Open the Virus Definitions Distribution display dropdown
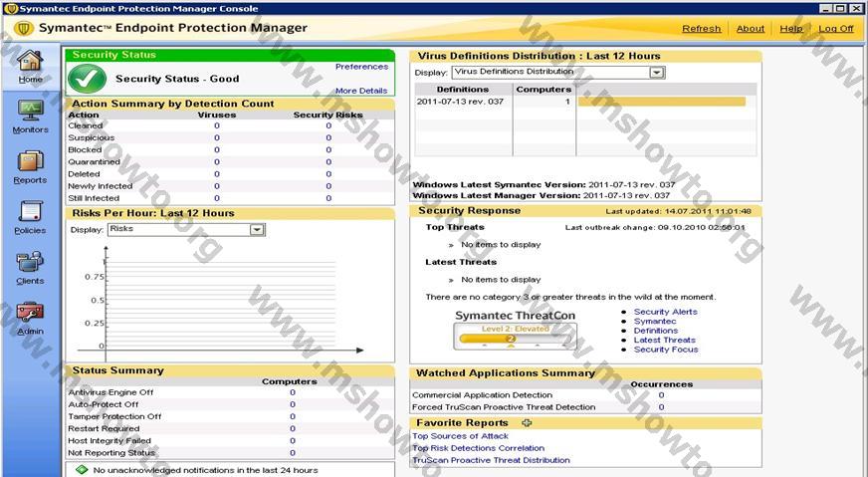868x477 pixels. (x=657, y=72)
